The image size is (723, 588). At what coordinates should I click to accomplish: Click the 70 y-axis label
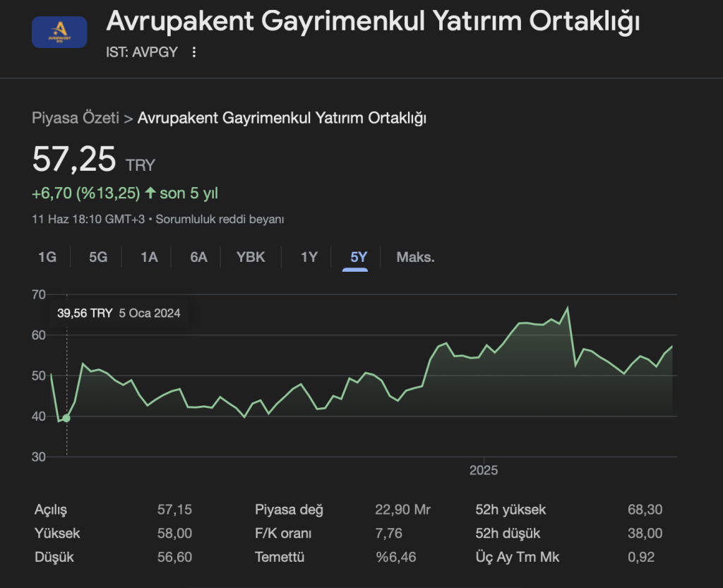pyautogui.click(x=39, y=294)
